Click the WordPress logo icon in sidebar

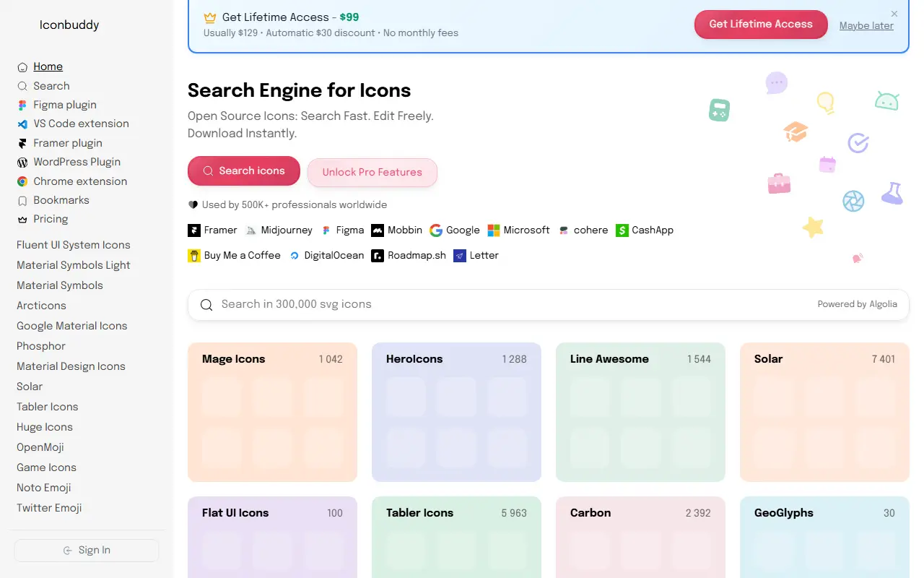coord(22,162)
